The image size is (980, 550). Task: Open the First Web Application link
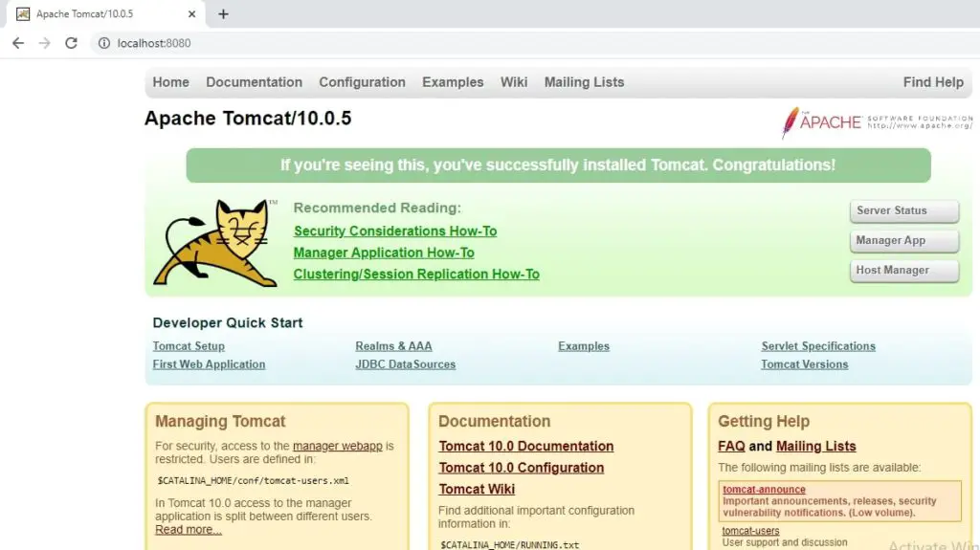pyautogui.click(x=209, y=364)
